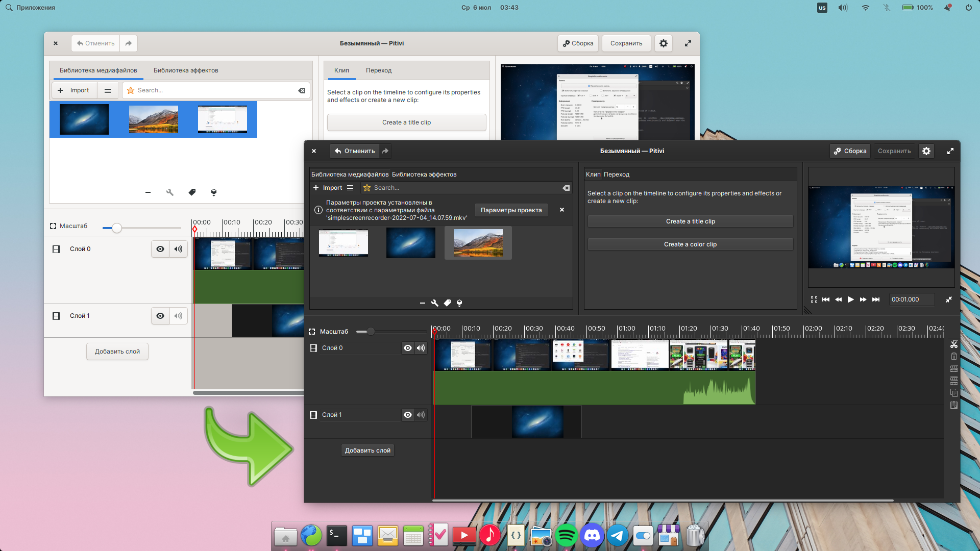The width and height of the screenshot is (980, 551).
Task: Adjust the Масштаб zoom slider in dark window
Action: pos(371,332)
